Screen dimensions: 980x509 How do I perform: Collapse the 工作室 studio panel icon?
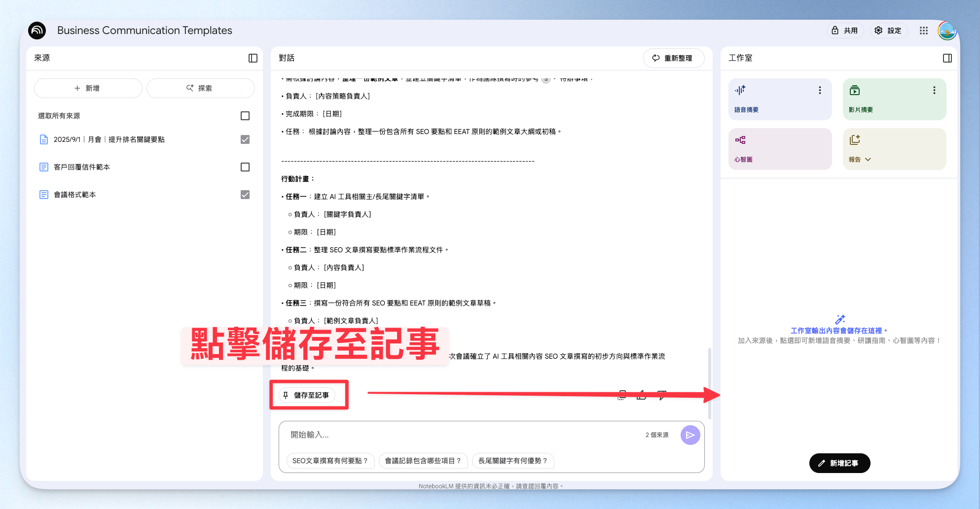pyautogui.click(x=947, y=58)
